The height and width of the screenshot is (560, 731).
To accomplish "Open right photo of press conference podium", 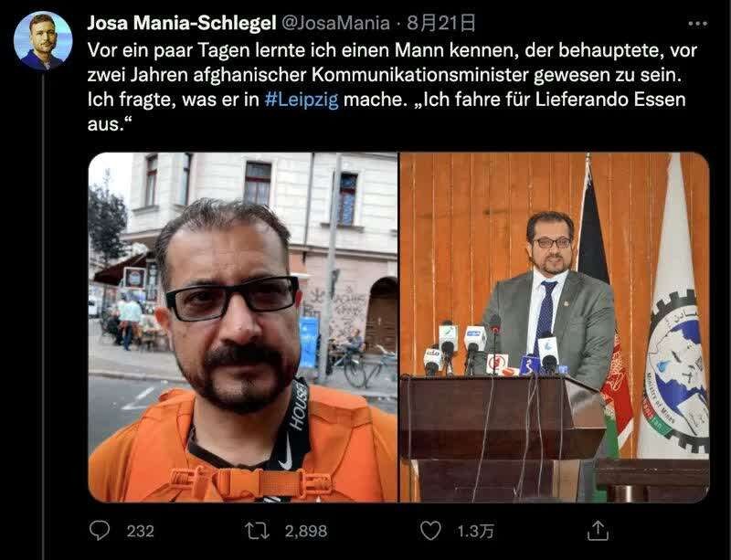I will (555, 327).
